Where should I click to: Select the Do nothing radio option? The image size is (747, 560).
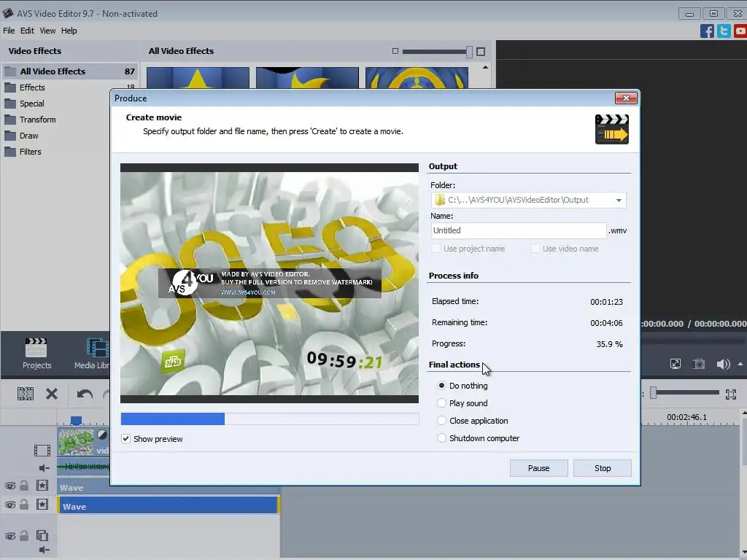[441, 385]
